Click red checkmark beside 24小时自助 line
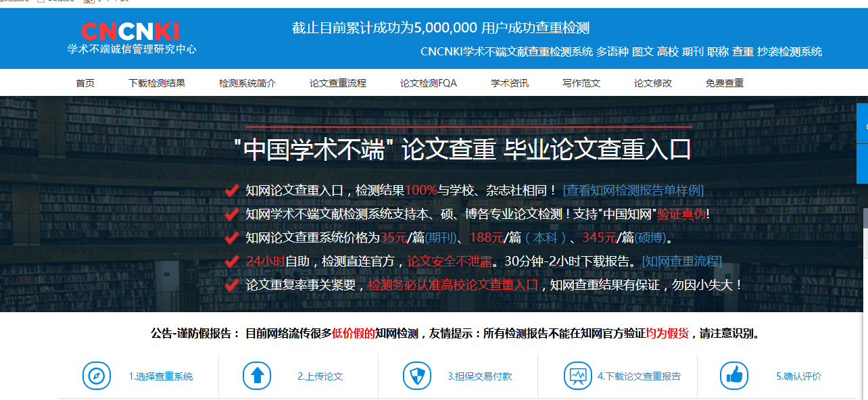The height and width of the screenshot is (400, 868). (231, 261)
